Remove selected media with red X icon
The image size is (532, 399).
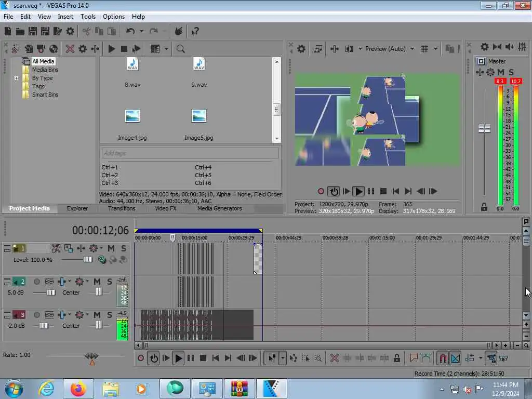click(70, 49)
